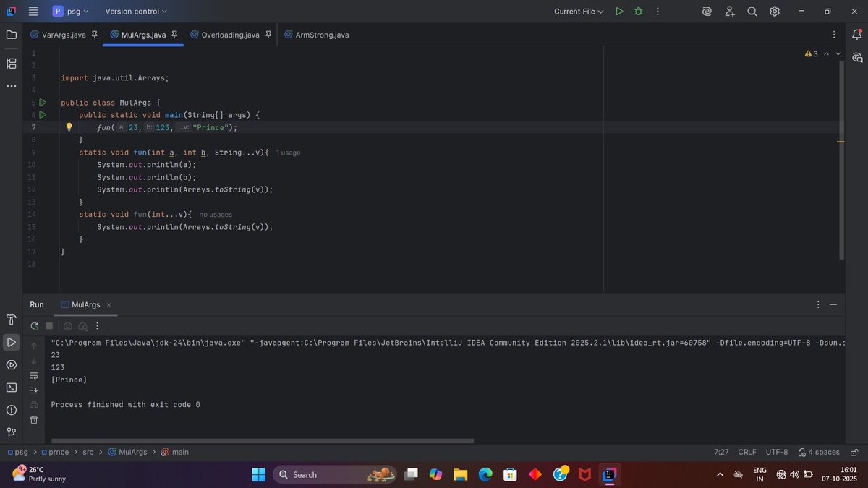868x488 pixels.
Task: Open the UTF-8 encoding selector
Action: (x=777, y=452)
